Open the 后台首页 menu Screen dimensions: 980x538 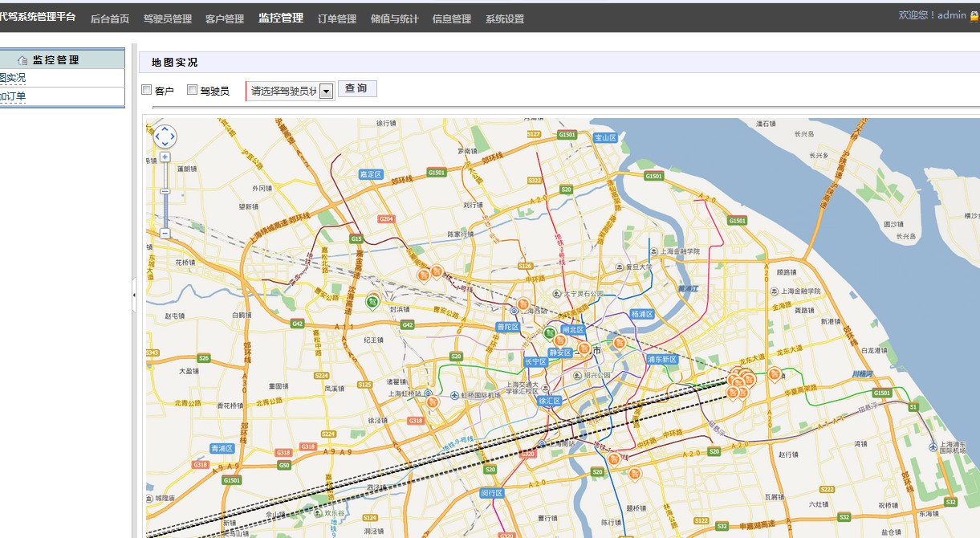(x=110, y=18)
